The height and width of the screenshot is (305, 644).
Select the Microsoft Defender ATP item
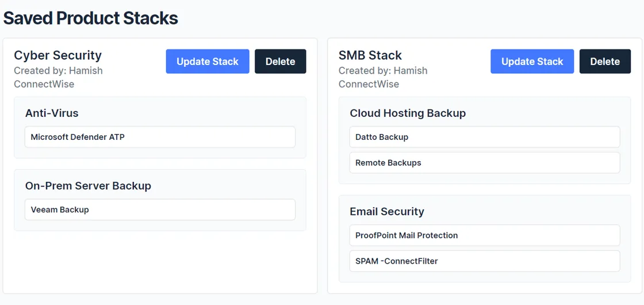(160, 137)
